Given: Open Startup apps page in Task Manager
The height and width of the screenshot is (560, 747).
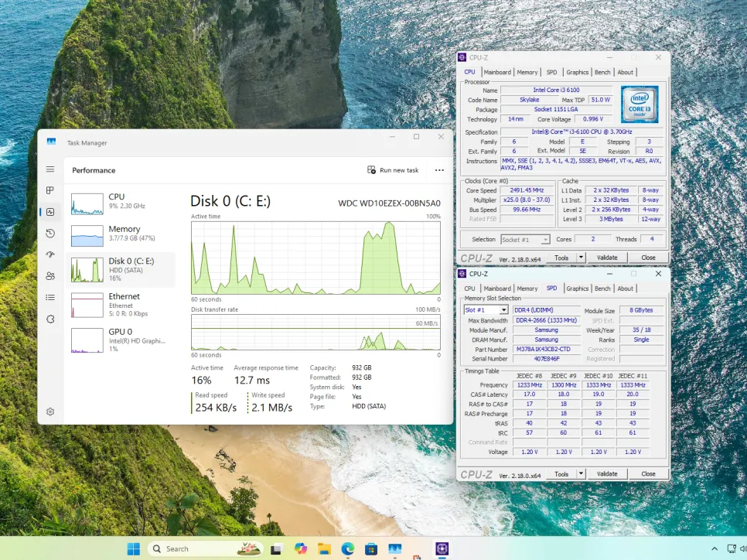Looking at the screenshot, I should coord(50,254).
